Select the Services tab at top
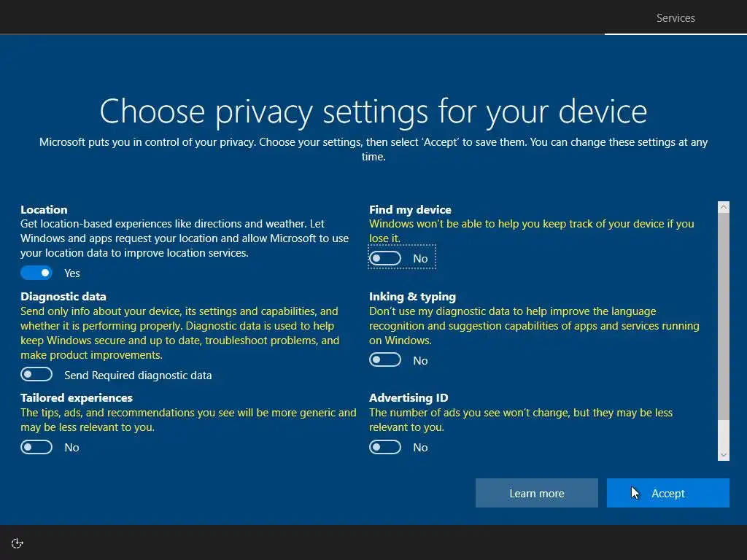Viewport: 747px width, 560px height. [x=676, y=18]
